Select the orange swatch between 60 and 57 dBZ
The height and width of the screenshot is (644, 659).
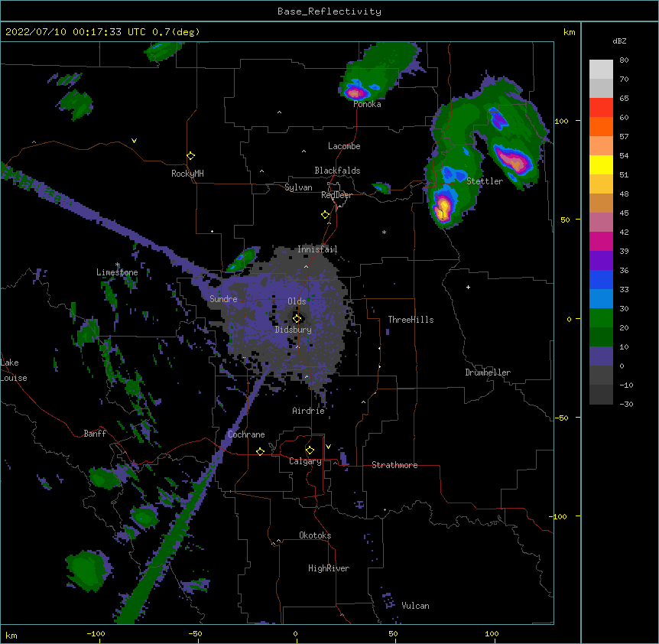(x=601, y=126)
